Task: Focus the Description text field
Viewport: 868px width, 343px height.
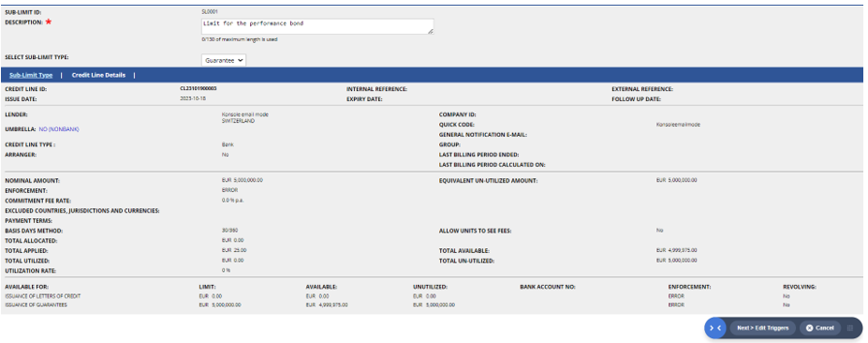Action: coord(317,26)
